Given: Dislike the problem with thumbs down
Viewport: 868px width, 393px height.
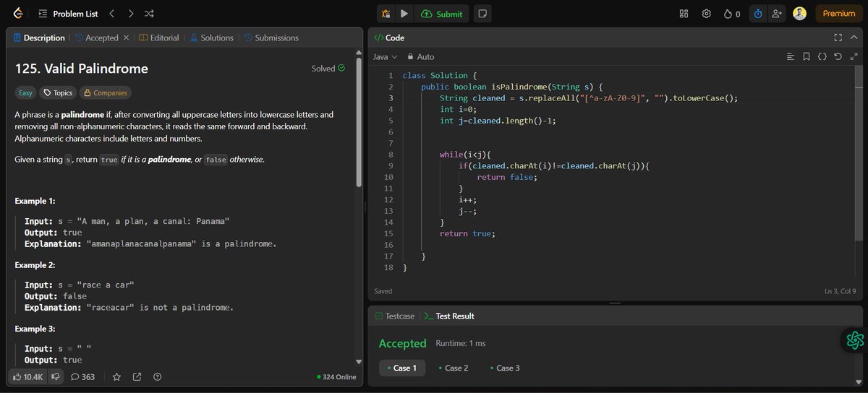Looking at the screenshot, I should tap(56, 376).
